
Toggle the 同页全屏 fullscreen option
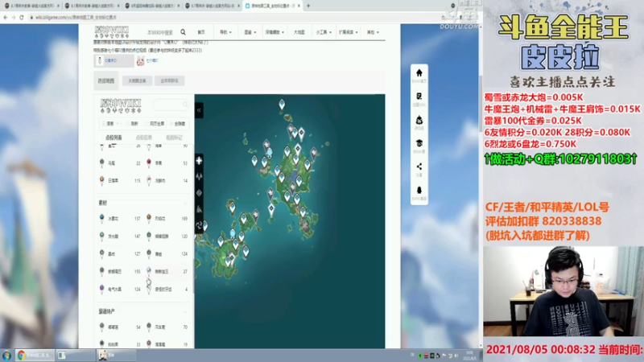(155, 124)
